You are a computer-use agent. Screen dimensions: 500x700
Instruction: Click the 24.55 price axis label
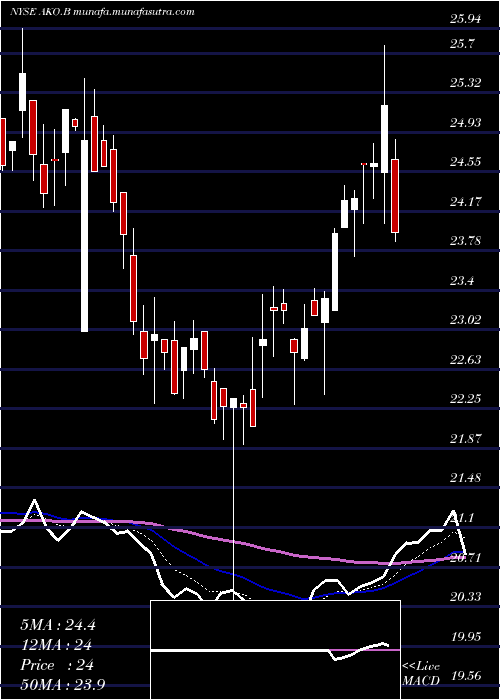[x=468, y=162]
